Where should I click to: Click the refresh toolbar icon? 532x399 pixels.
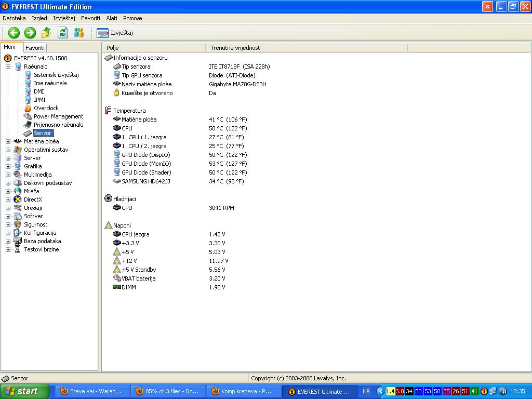(62, 33)
